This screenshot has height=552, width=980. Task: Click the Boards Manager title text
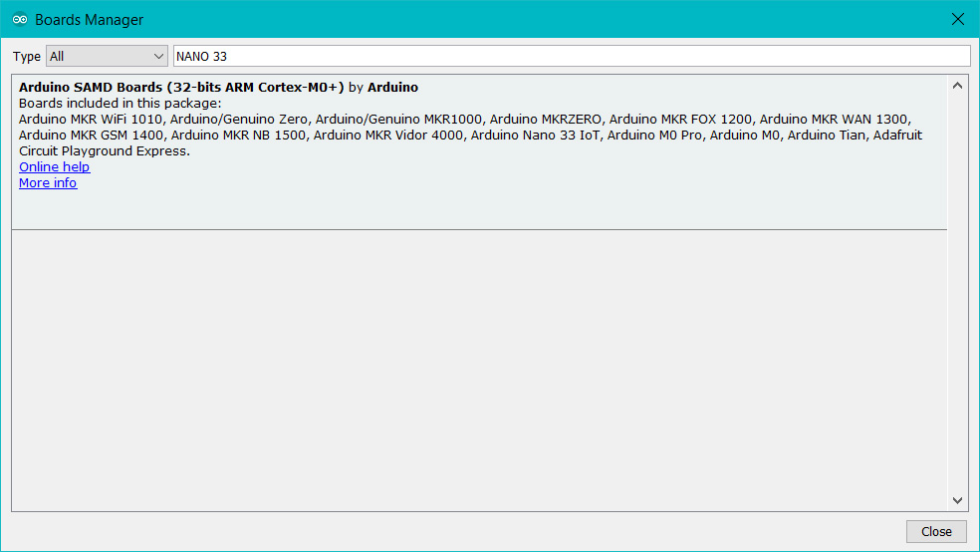click(x=89, y=20)
